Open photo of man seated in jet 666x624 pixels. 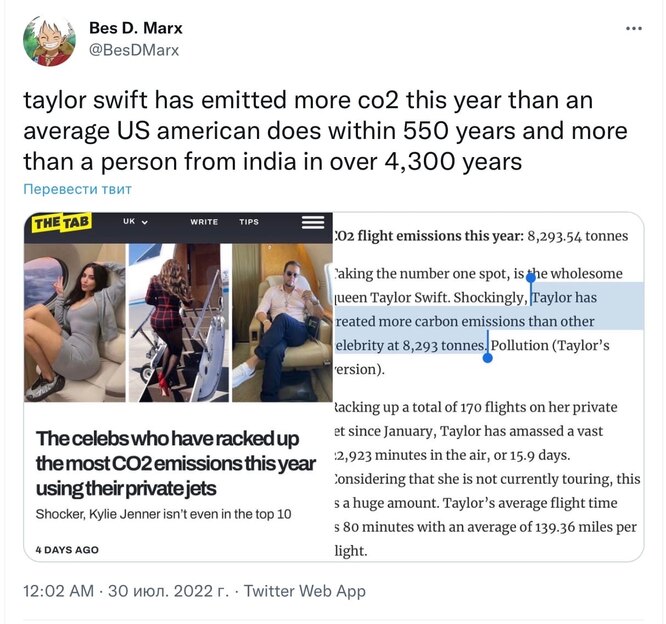point(282,322)
